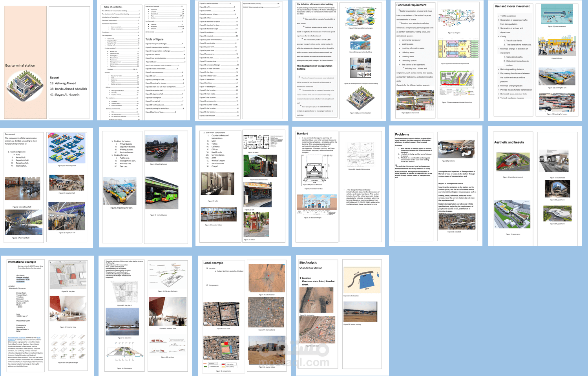Click the 'Figure (4) bus terminal station' image

click(x=360, y=98)
